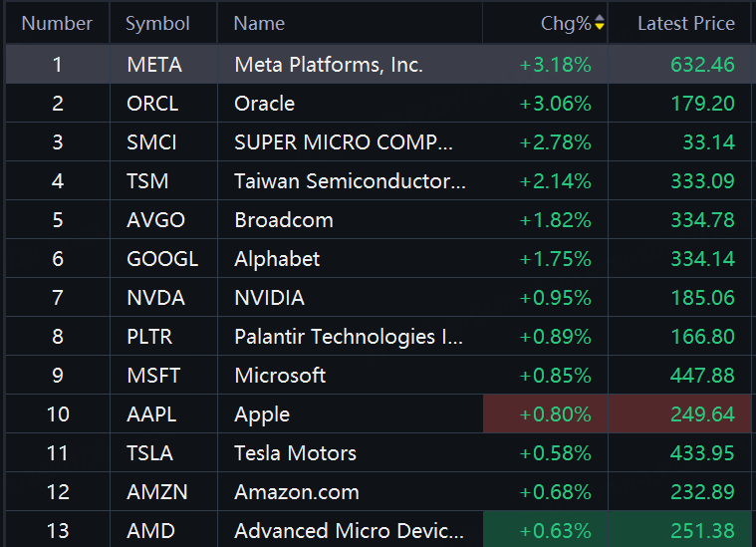
Task: Open the Oracle stock name
Action: (x=264, y=104)
